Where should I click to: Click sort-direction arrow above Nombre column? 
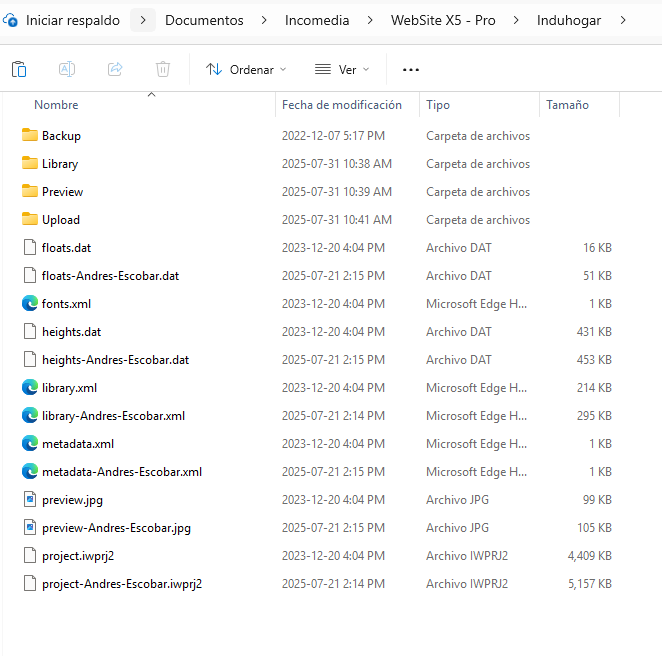click(x=152, y=95)
